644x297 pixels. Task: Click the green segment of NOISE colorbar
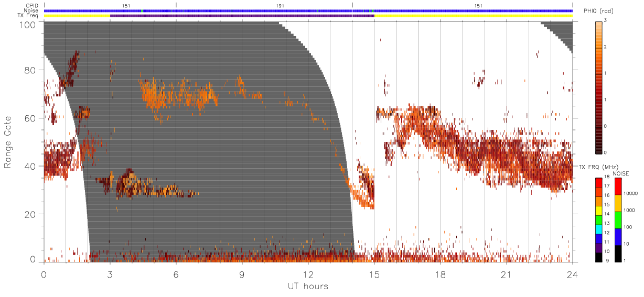[618, 219]
